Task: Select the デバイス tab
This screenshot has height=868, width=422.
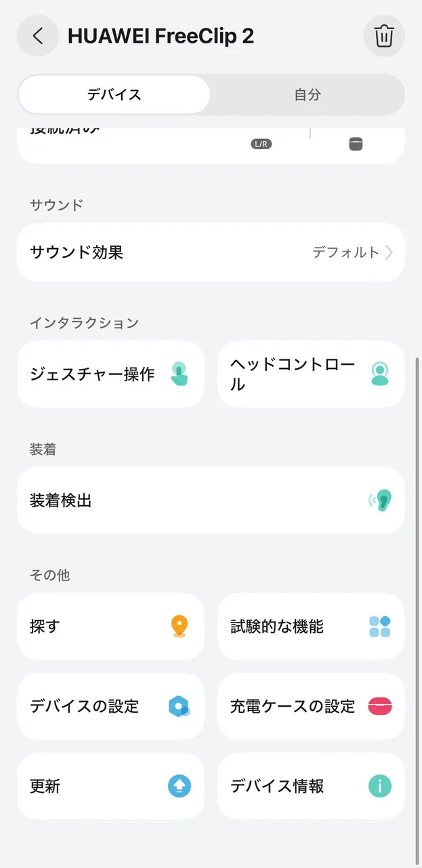Action: [x=114, y=95]
